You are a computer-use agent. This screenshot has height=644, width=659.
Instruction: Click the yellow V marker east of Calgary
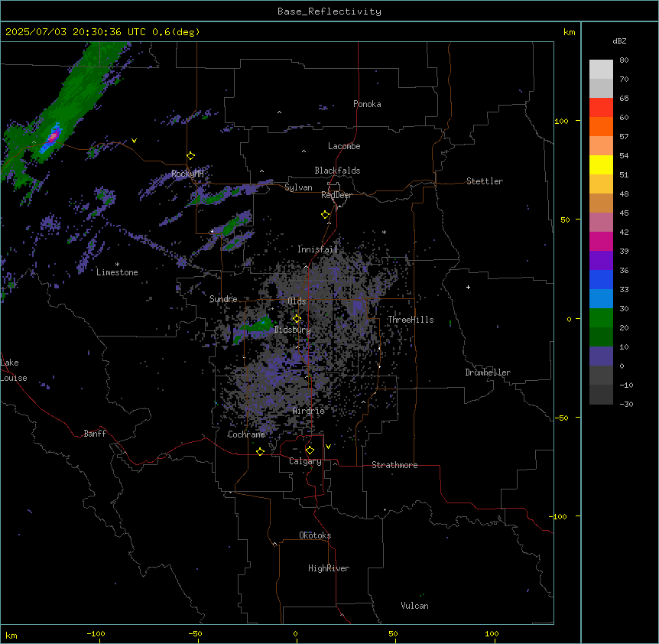click(328, 447)
